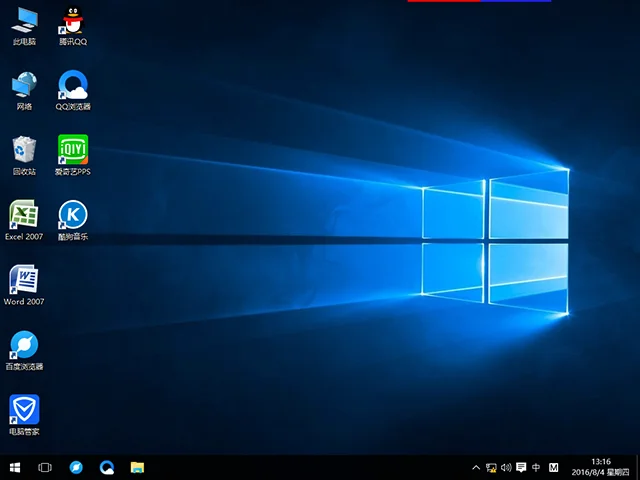Image resolution: width=640 pixels, height=480 pixels.
Task: Open File Explorer on the taskbar
Action: point(138,467)
